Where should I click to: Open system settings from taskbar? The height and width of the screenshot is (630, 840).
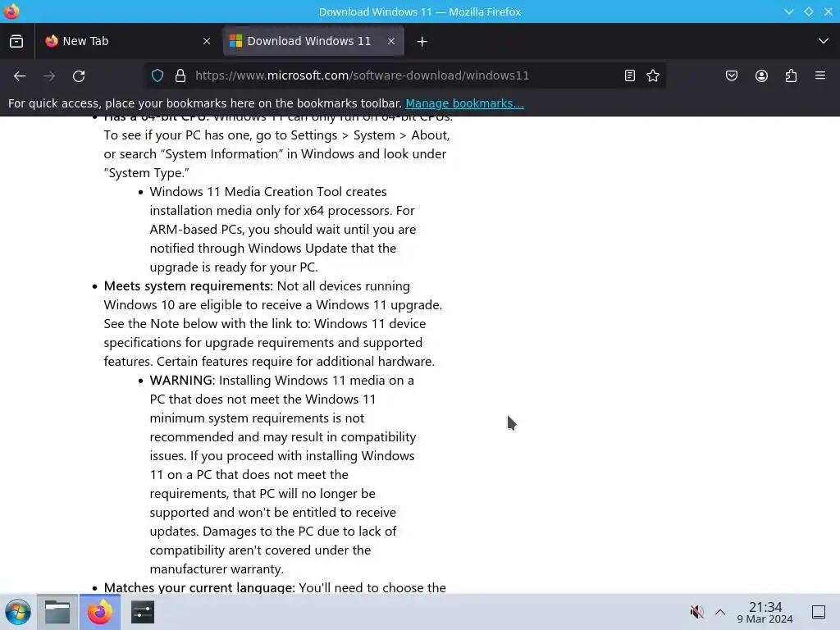(x=143, y=612)
